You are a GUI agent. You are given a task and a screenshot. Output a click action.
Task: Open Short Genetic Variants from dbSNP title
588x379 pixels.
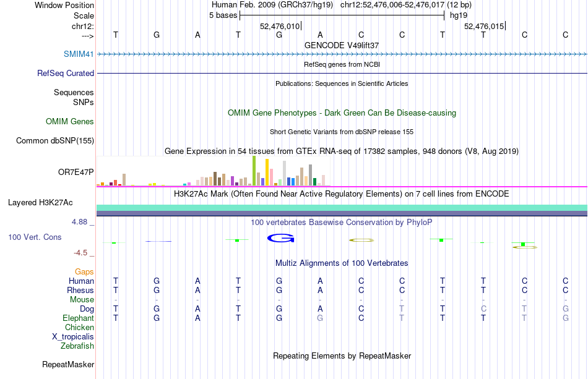click(x=342, y=132)
